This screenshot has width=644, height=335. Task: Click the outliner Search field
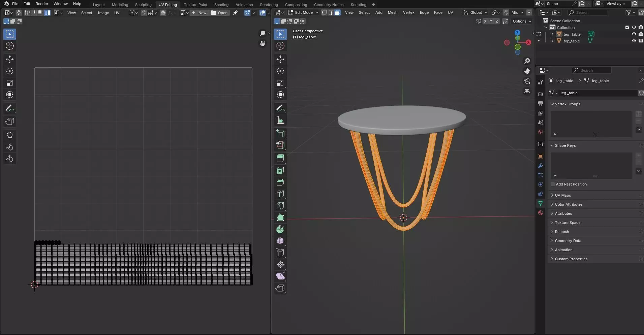587,12
